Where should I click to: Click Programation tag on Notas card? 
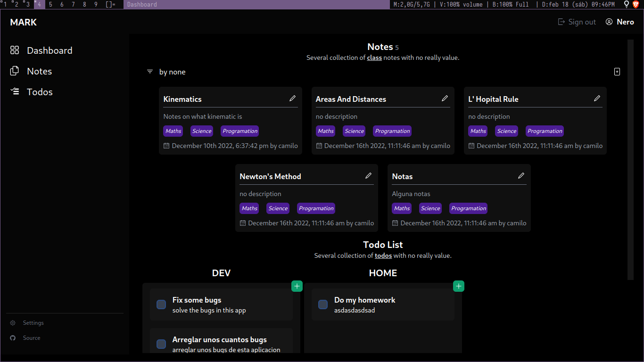click(469, 208)
